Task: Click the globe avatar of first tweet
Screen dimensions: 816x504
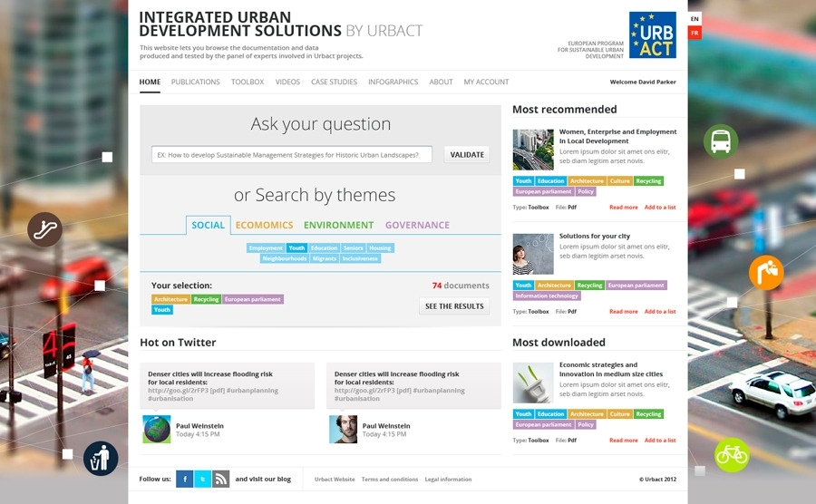Action: click(157, 429)
